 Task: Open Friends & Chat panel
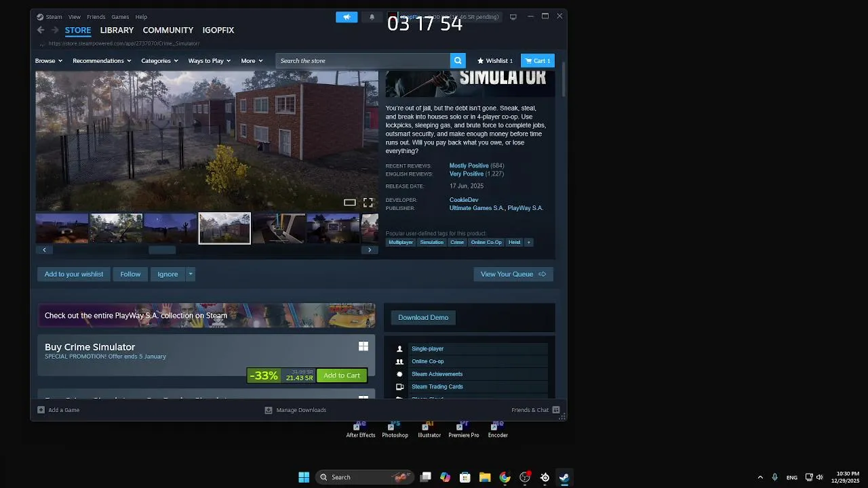(x=535, y=410)
